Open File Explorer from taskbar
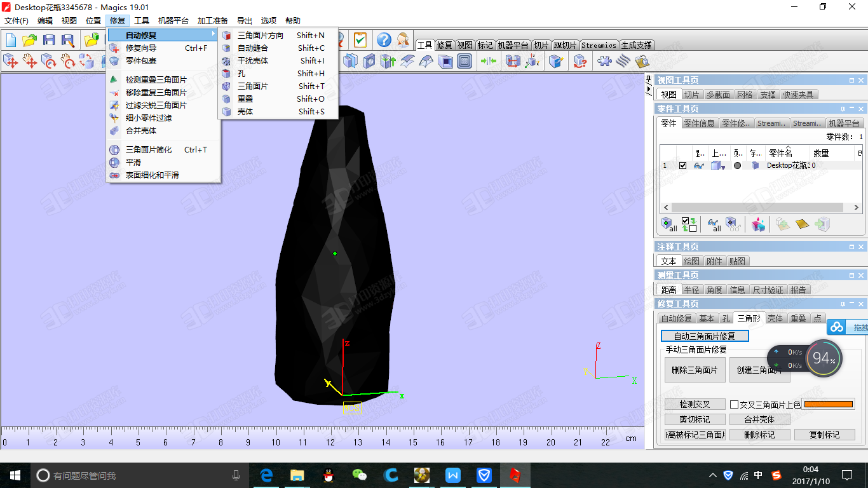The height and width of the screenshot is (488, 868). coord(297,475)
